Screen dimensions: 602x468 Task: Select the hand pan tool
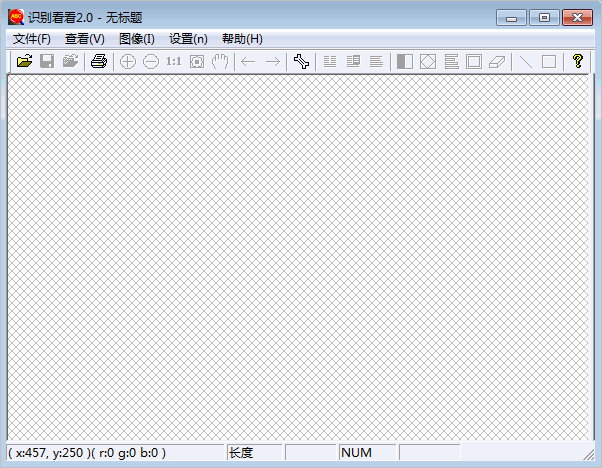220,61
